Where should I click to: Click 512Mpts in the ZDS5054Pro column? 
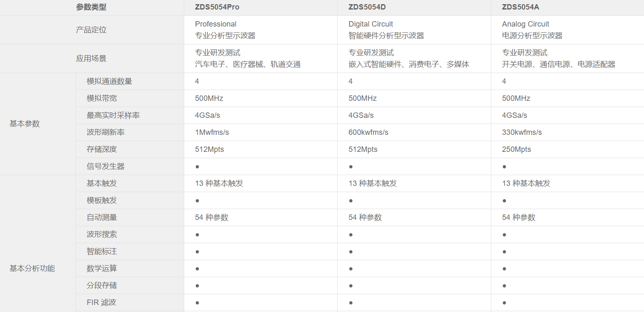pyautogui.click(x=210, y=149)
